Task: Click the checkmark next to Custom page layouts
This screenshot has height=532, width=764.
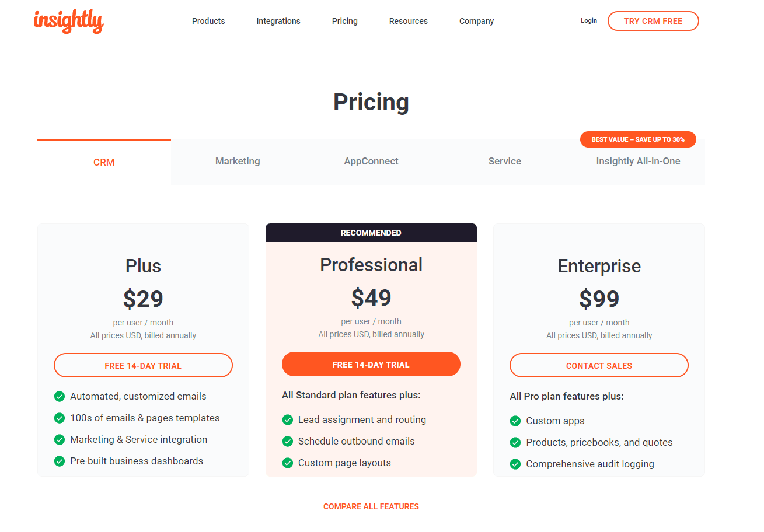Action: pyautogui.click(x=288, y=463)
